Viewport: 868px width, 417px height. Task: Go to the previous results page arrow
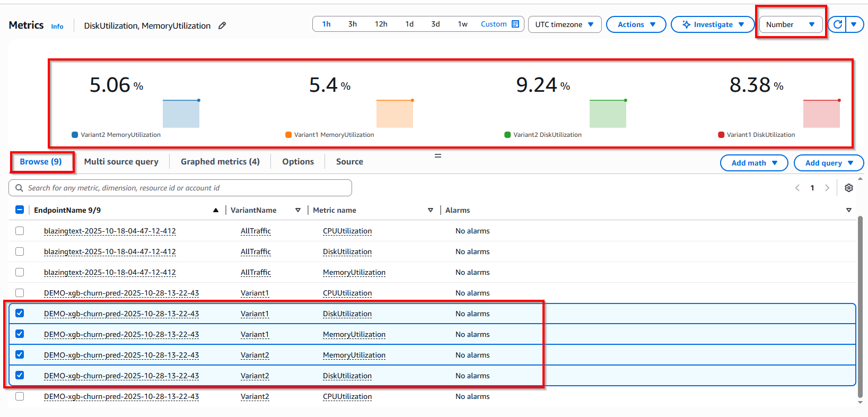[x=797, y=188]
